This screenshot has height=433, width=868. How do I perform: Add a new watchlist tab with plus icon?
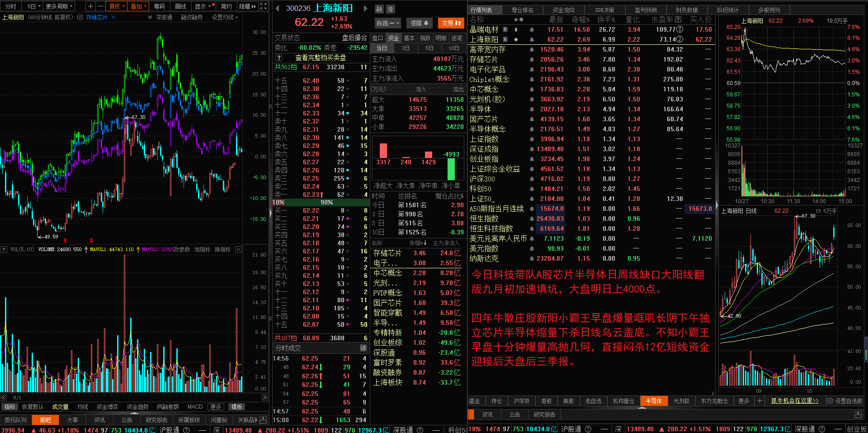[x=760, y=401]
